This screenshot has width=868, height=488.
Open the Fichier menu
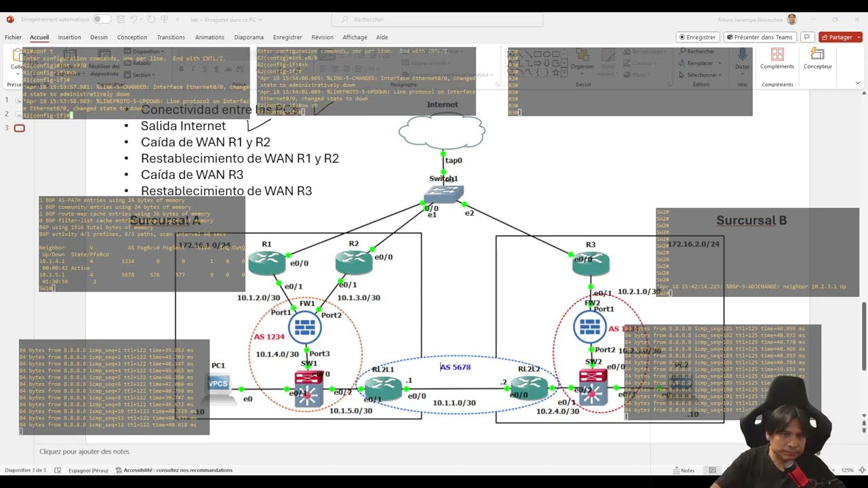point(13,37)
